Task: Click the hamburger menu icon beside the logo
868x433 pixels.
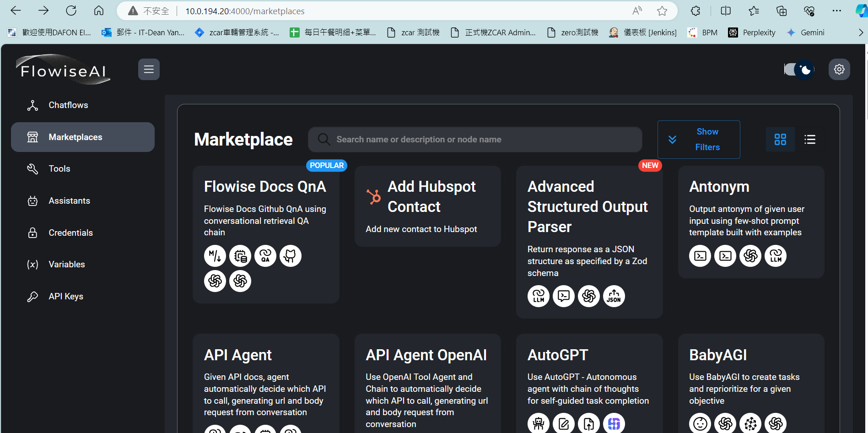Action: tap(149, 70)
